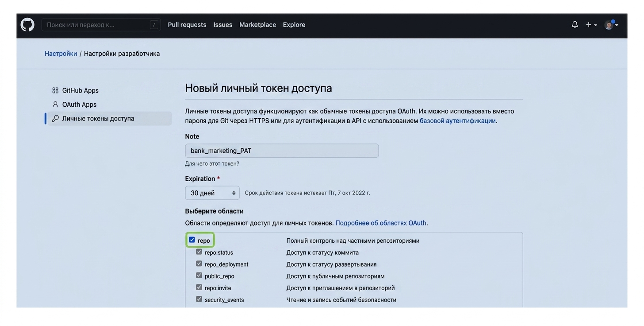This screenshot has height=326, width=644.
Task: Click the Настройки breadcrumb link
Action: (61, 54)
